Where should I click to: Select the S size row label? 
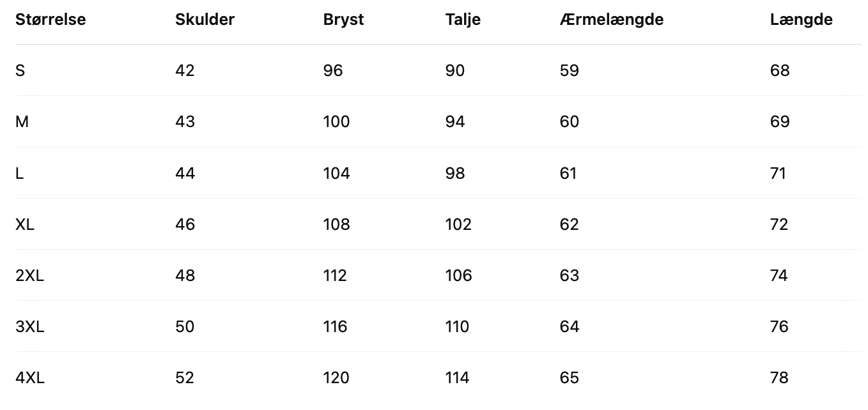coord(20,70)
